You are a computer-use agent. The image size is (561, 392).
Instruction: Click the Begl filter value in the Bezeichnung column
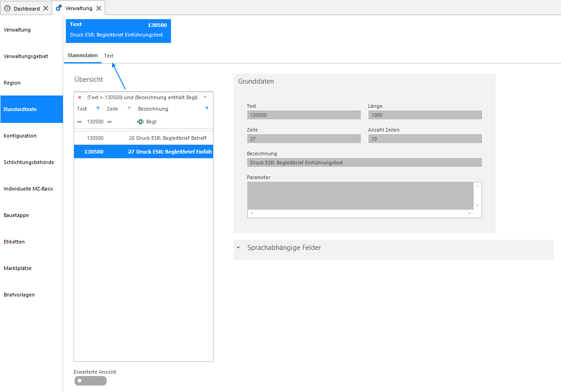[151, 122]
